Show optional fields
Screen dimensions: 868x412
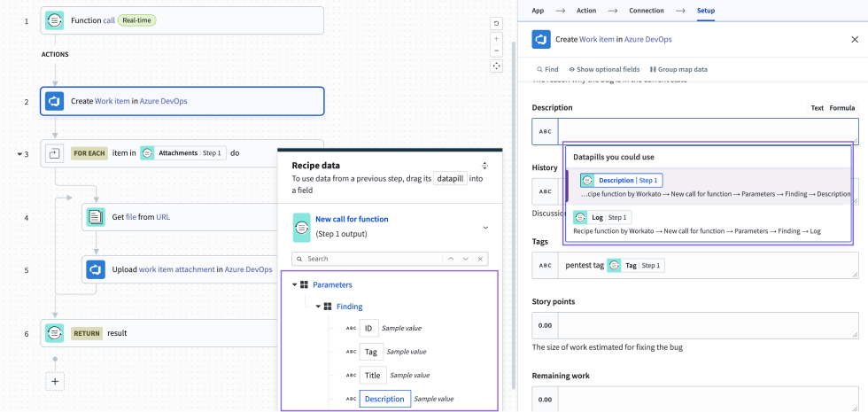604,70
